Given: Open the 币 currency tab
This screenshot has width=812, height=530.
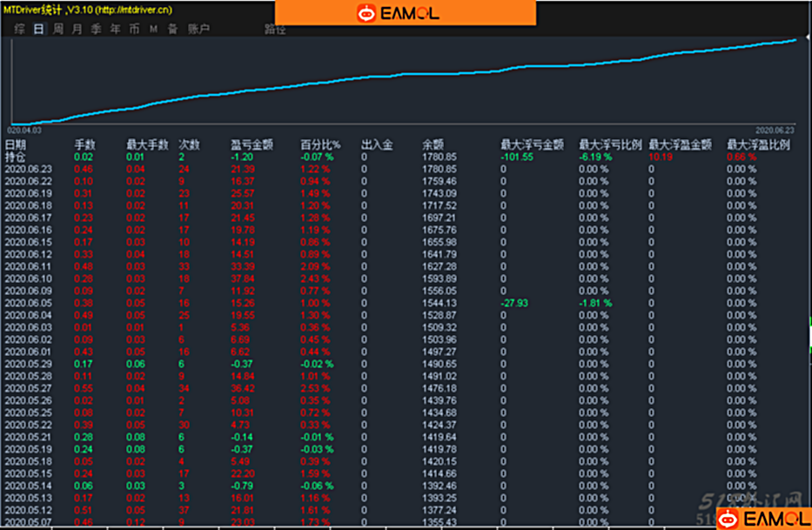Looking at the screenshot, I should 134,29.
